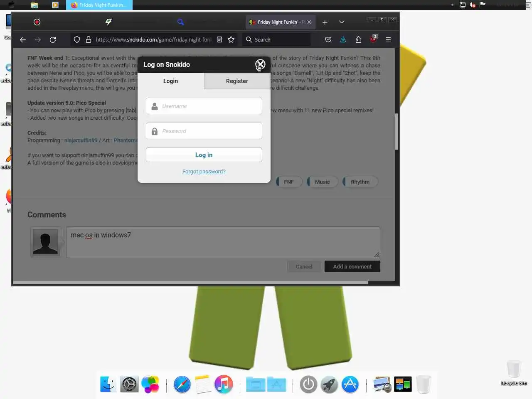Select the pinned tab with red record icon
Screen dimensions: 532x399
37,22
